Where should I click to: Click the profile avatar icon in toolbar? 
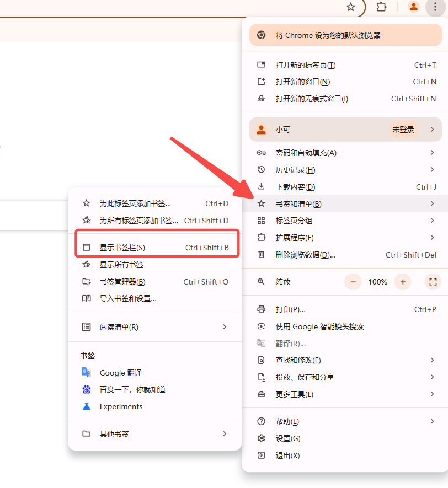pyautogui.click(x=413, y=7)
